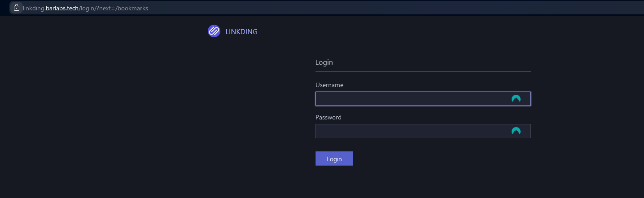Click the password manager icon in the Username field
The image size is (644, 198).
click(516, 99)
